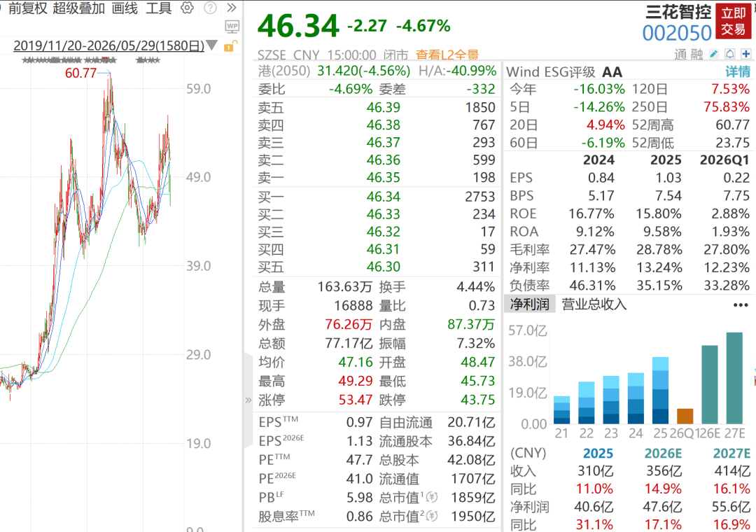
Task: Select 前复权 price adjustment option
Action: point(28,8)
